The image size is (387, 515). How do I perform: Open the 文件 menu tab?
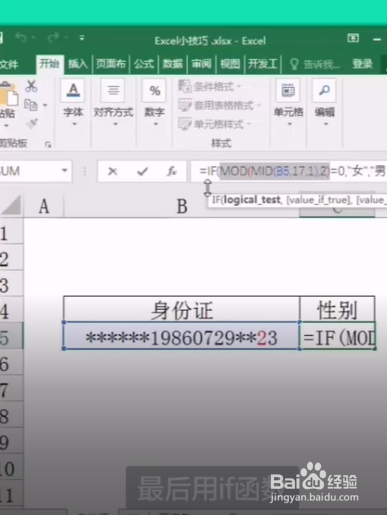(x=9, y=64)
